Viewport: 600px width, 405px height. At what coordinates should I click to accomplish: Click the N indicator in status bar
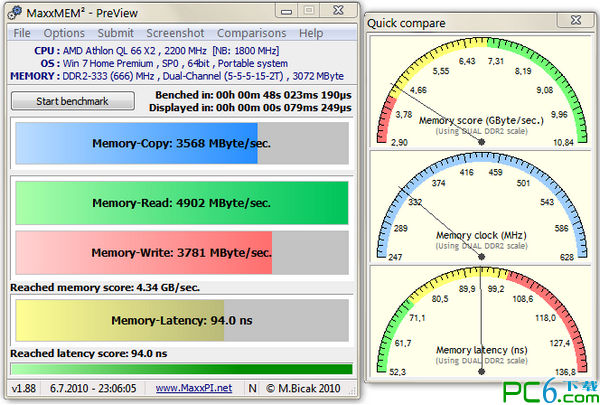tap(252, 387)
